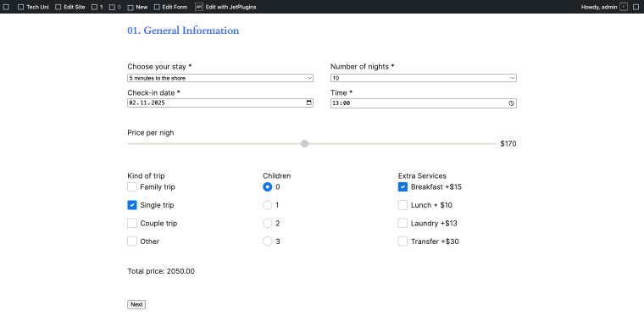The width and height of the screenshot is (644, 322).
Task: Click the Extra Services label
Action: pos(422,175)
